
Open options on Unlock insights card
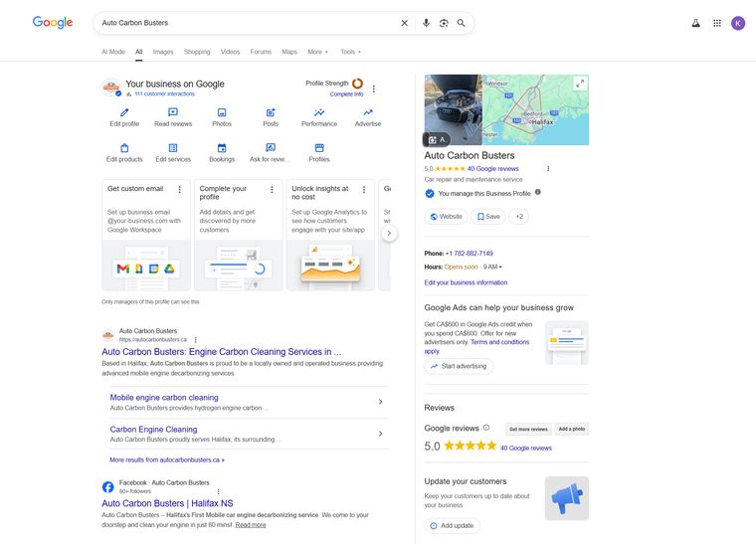pos(364,189)
